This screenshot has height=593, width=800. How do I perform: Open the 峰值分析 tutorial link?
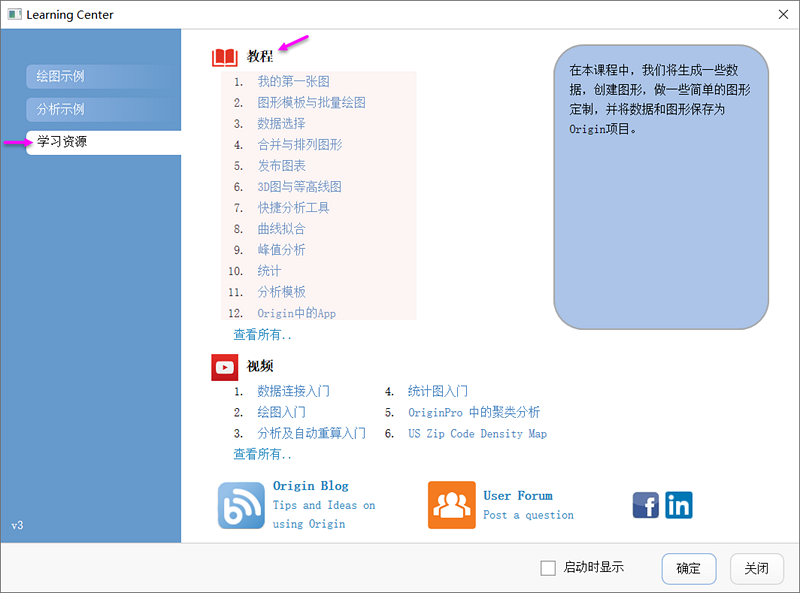281,250
